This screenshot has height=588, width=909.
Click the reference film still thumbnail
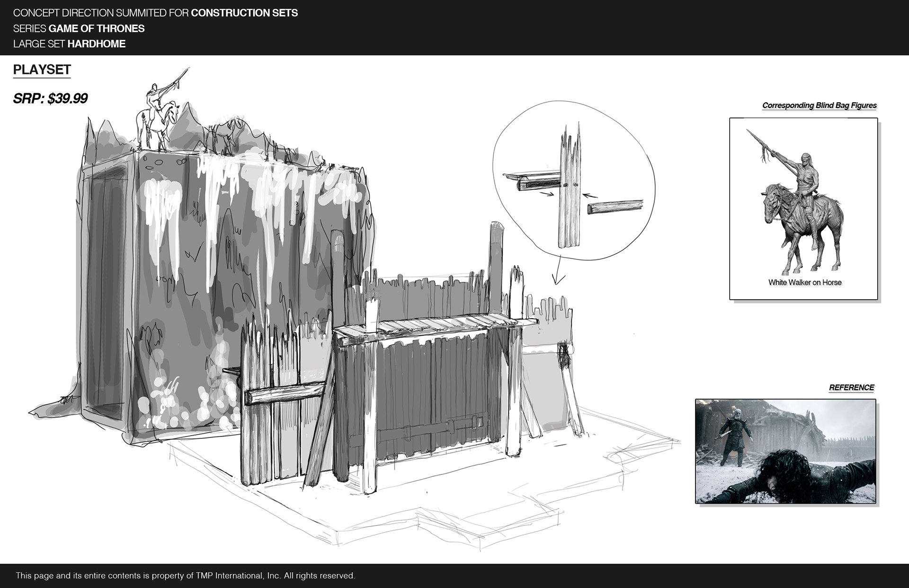785,451
